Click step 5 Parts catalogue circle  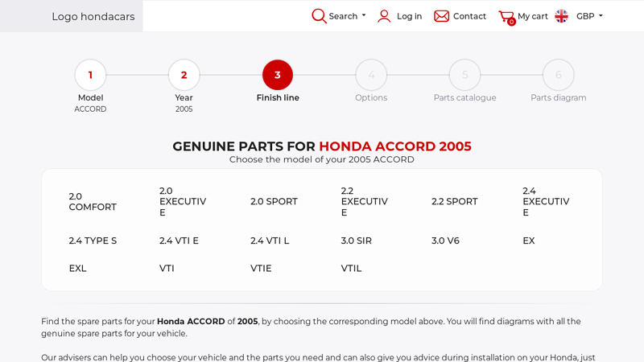[465, 75]
